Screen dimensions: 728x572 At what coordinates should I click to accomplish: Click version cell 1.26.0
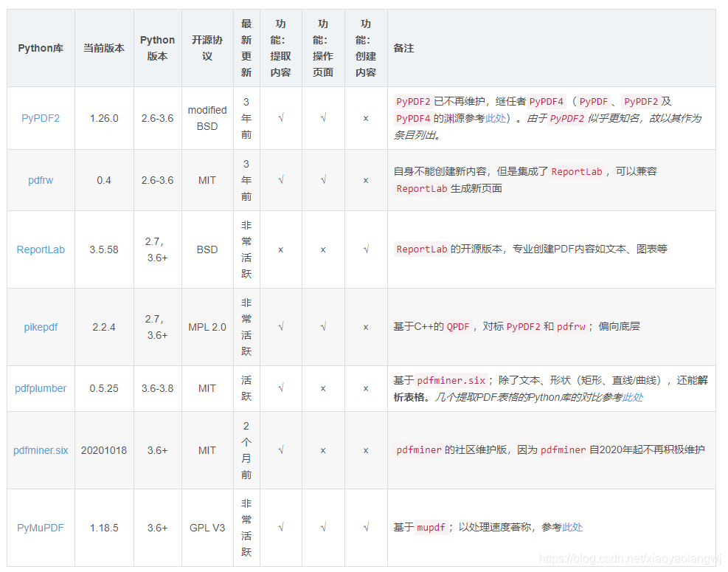click(x=104, y=119)
